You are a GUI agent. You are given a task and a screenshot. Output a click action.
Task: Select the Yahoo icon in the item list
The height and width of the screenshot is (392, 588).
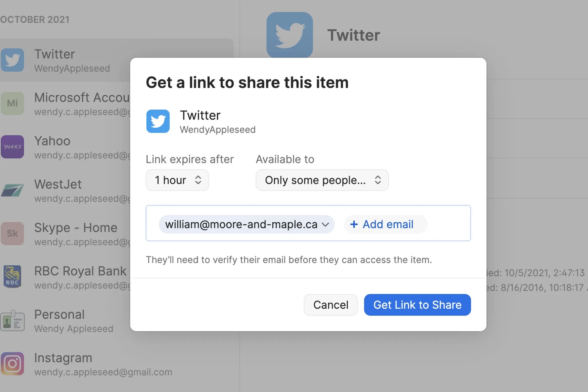point(12,147)
